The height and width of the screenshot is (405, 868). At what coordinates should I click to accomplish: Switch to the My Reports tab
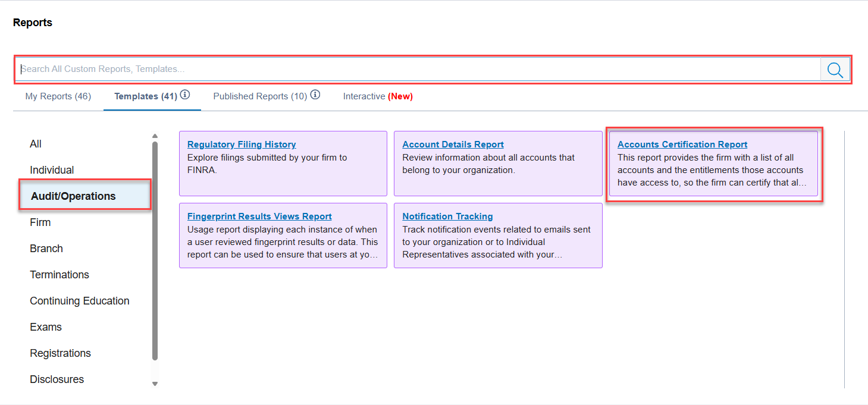click(58, 96)
